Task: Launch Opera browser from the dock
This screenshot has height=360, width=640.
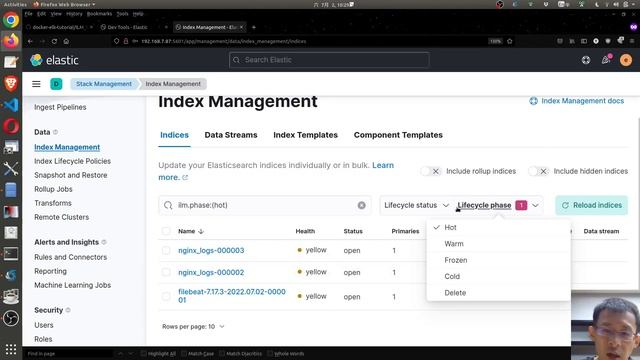Action: (11, 126)
